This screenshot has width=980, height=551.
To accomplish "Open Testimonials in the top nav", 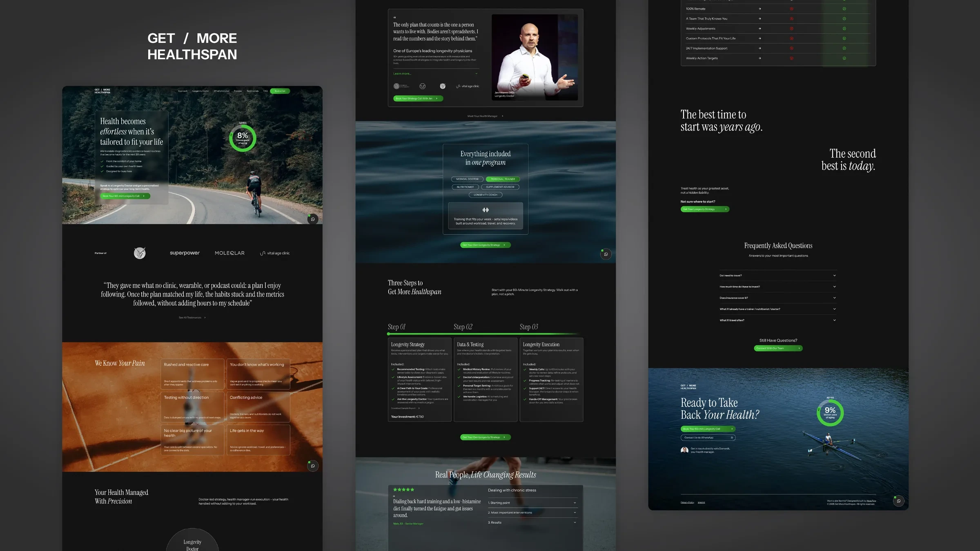I will 252,91.
